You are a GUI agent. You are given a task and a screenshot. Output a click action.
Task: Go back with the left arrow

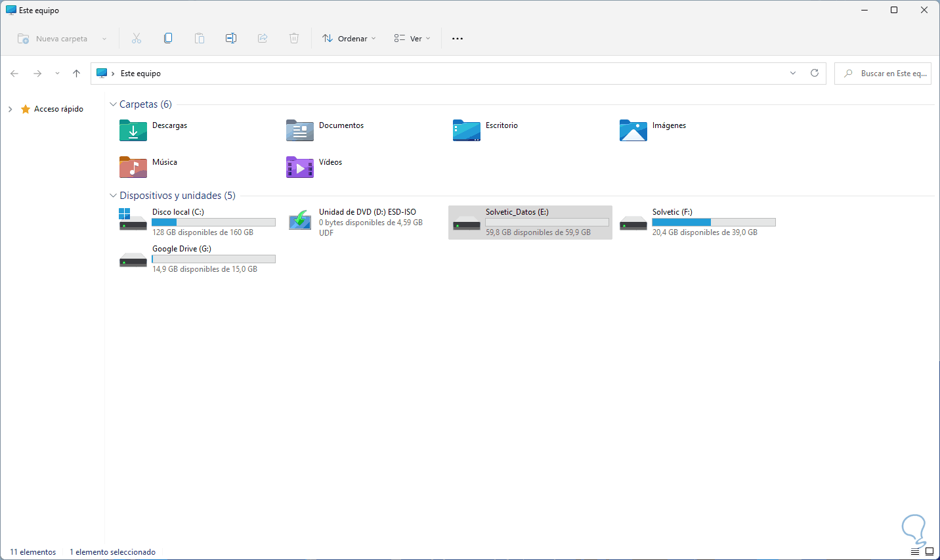click(x=14, y=74)
